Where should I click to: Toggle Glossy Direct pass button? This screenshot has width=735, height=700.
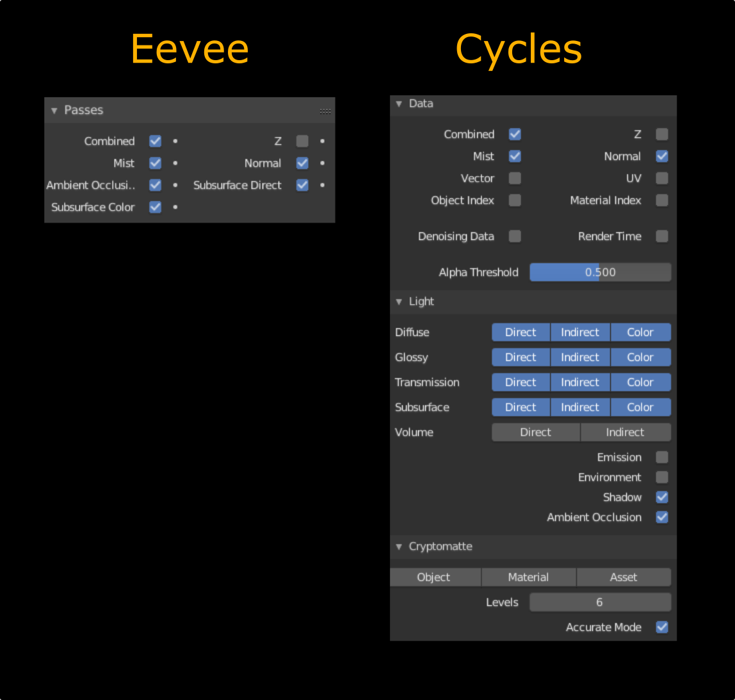(521, 358)
